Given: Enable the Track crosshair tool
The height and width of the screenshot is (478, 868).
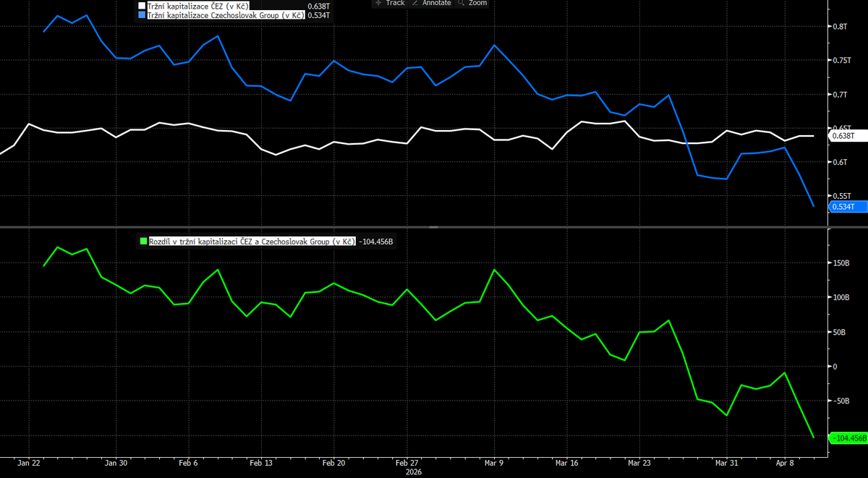Looking at the screenshot, I should coord(389,3).
